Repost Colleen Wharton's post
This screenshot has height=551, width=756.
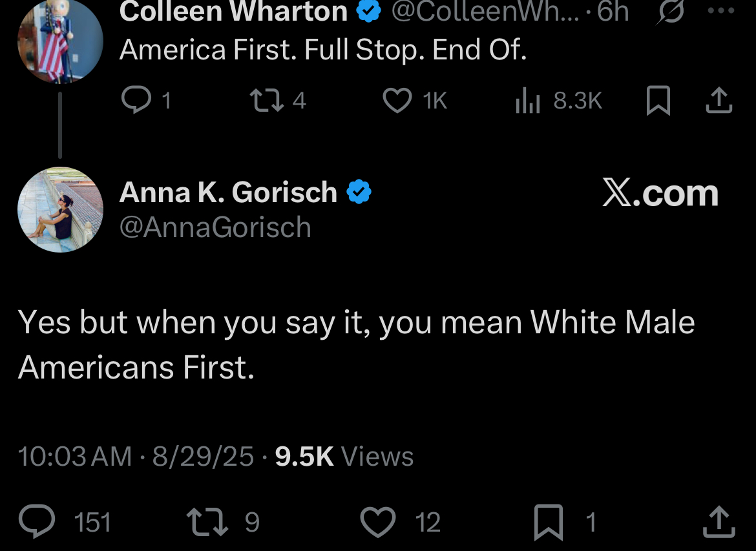coord(262,100)
